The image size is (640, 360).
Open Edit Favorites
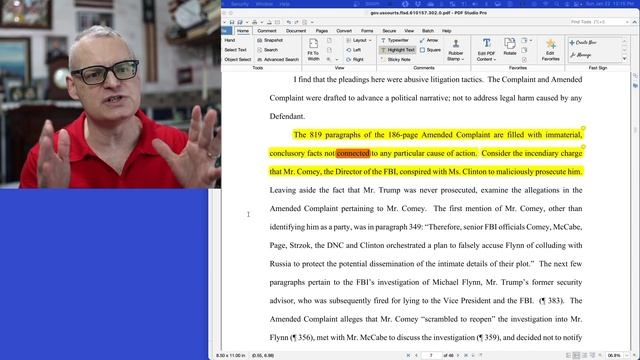(551, 50)
